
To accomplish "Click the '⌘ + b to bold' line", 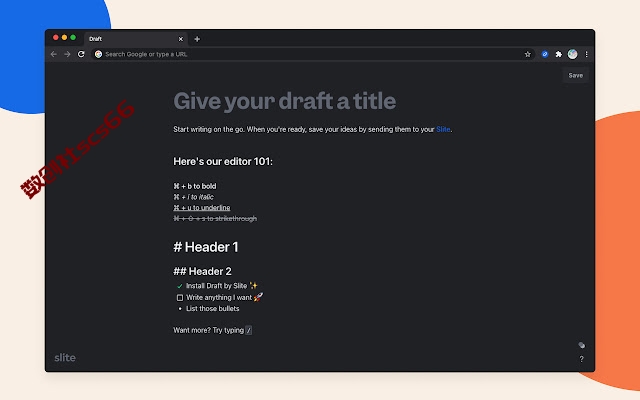I will click(x=195, y=186).
